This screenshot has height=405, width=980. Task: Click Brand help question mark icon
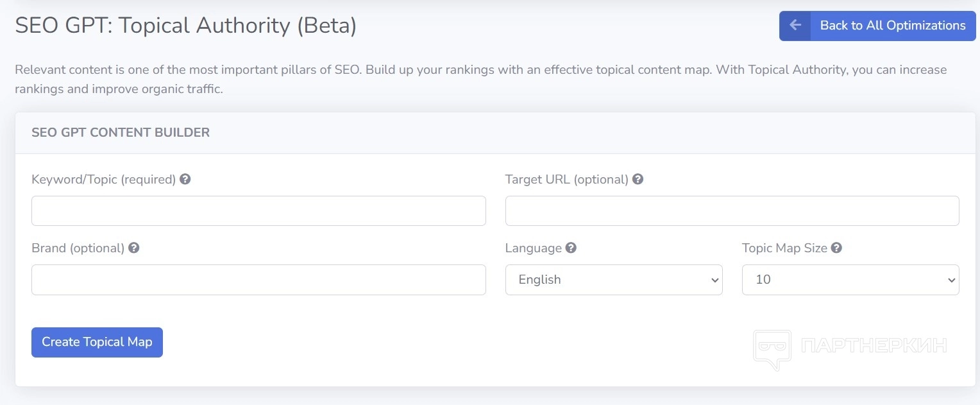pos(134,248)
